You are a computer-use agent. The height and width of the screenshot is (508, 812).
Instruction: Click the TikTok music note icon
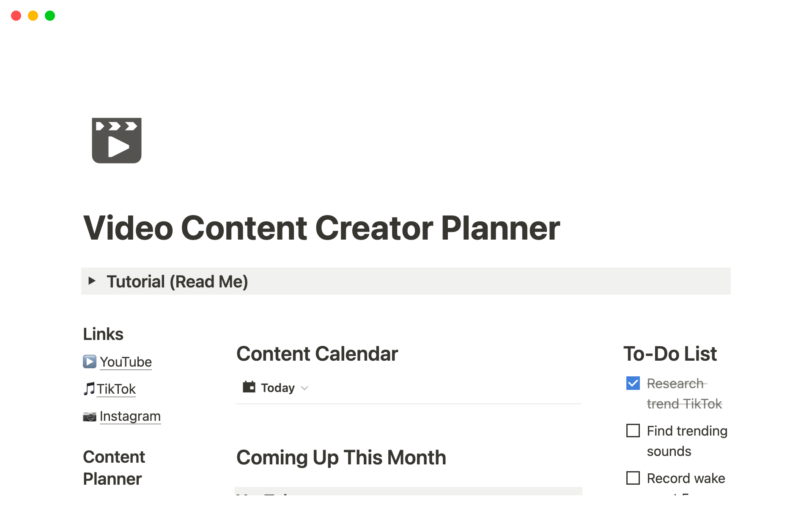[x=89, y=389]
